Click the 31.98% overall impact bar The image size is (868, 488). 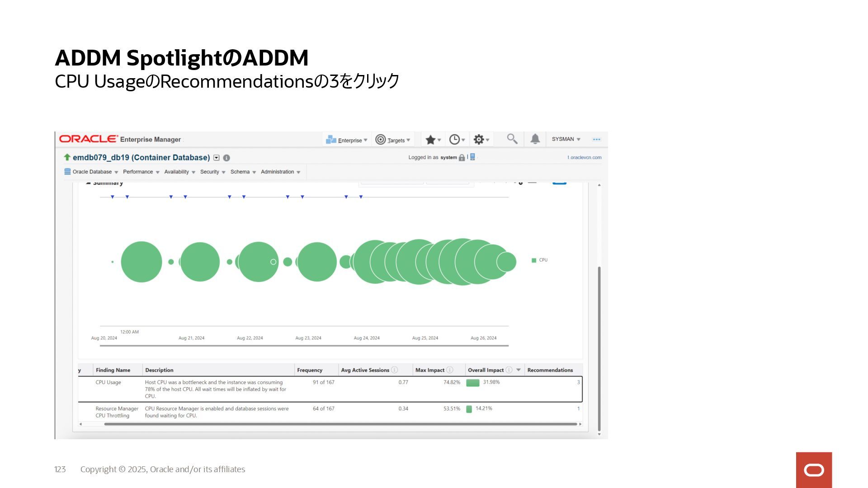472,383
